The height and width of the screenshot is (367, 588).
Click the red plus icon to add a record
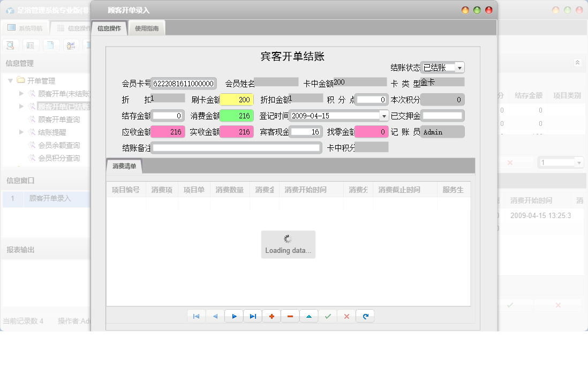coord(272,316)
